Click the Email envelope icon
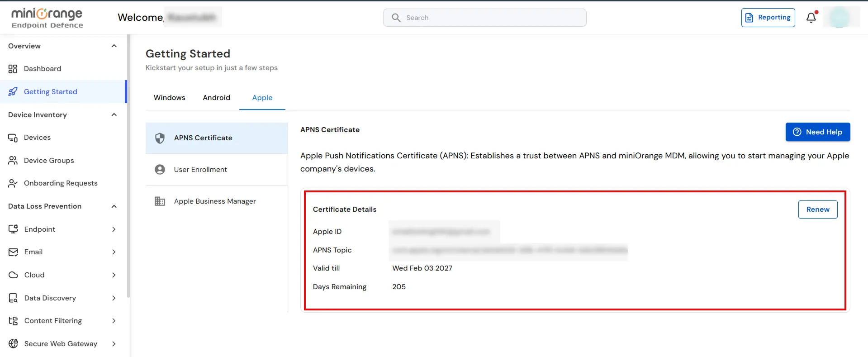This screenshot has width=868, height=357. pos(13,252)
